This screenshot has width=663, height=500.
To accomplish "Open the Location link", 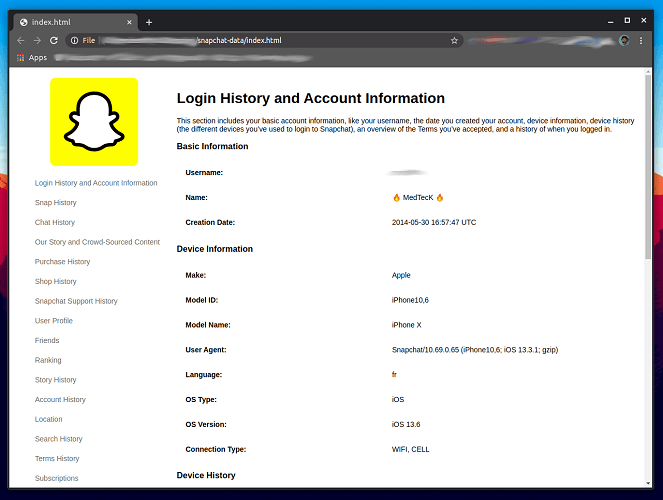I will tap(49, 419).
